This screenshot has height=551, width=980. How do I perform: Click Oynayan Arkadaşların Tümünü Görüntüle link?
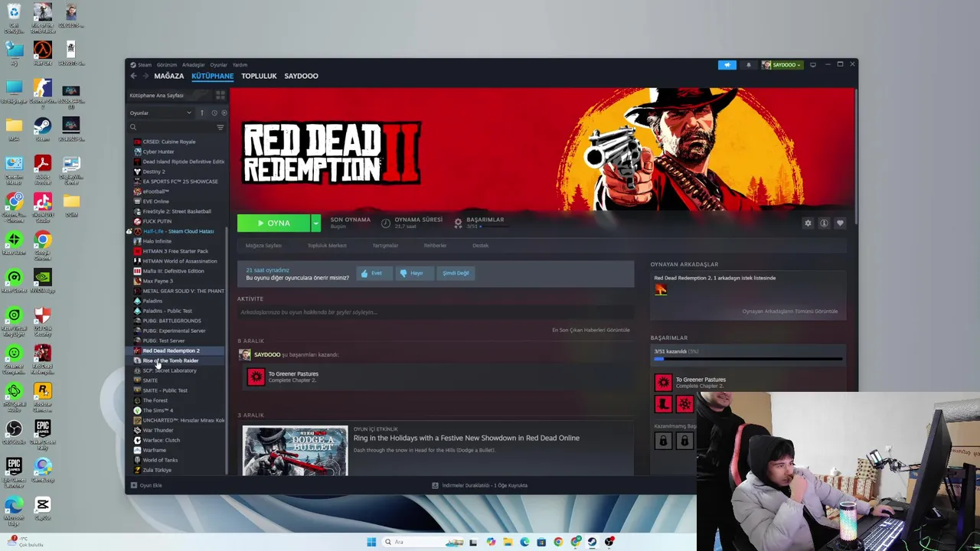(789, 311)
